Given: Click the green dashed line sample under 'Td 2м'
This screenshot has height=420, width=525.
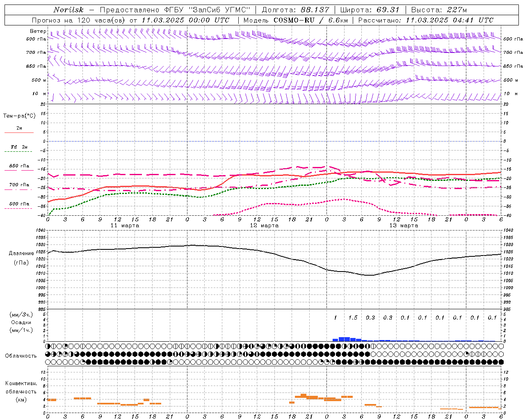Looking at the screenshot, I should coord(18,152).
